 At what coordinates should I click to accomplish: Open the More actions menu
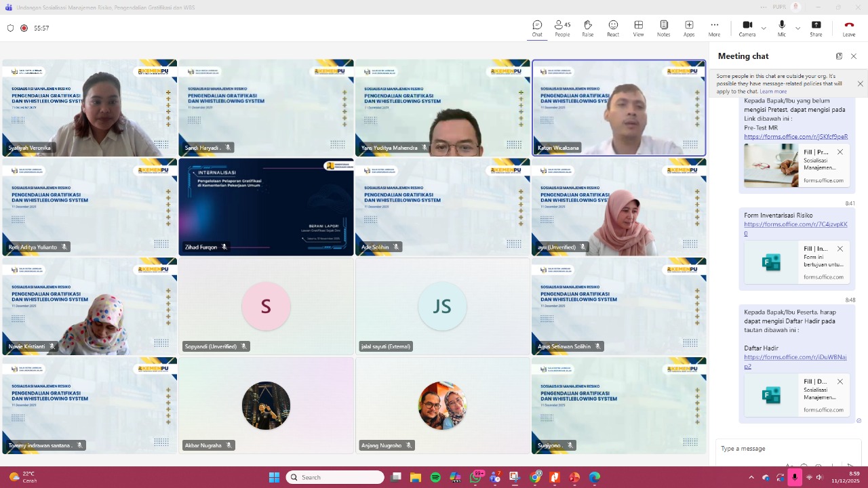pyautogui.click(x=714, y=28)
